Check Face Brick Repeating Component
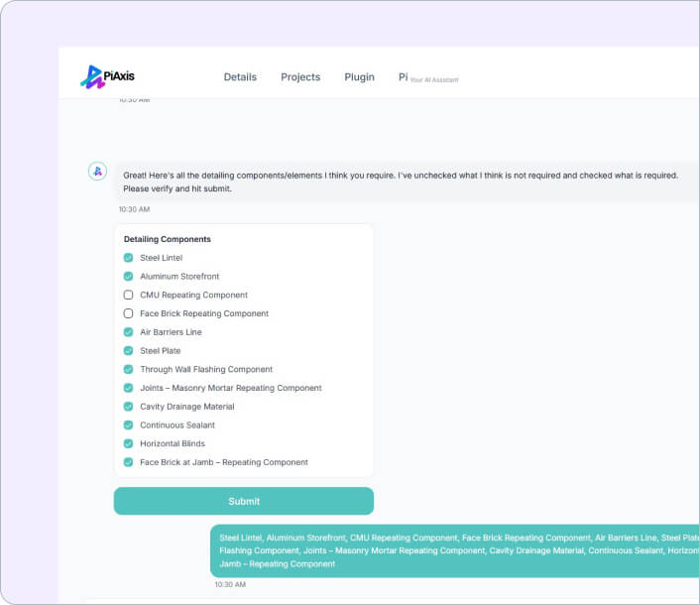This screenshot has width=700, height=605. 128,313
